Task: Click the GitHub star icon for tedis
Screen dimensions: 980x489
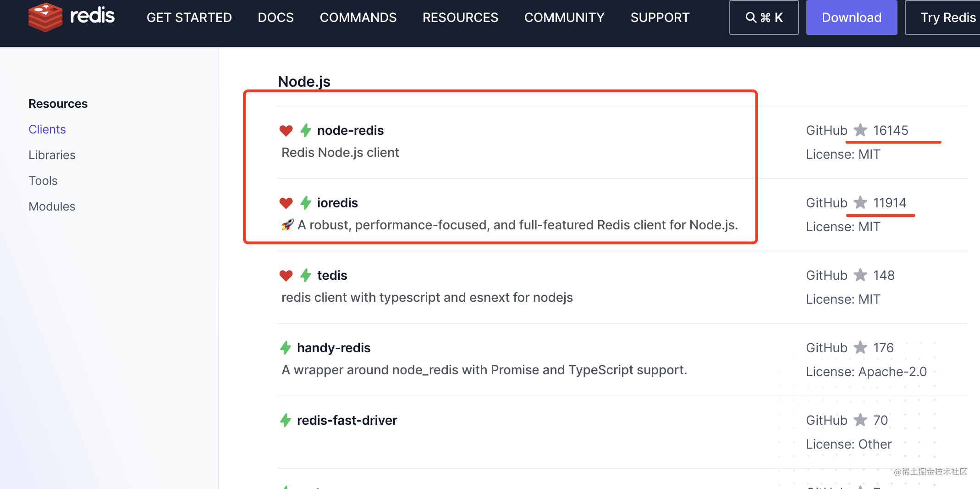Action: coord(860,275)
